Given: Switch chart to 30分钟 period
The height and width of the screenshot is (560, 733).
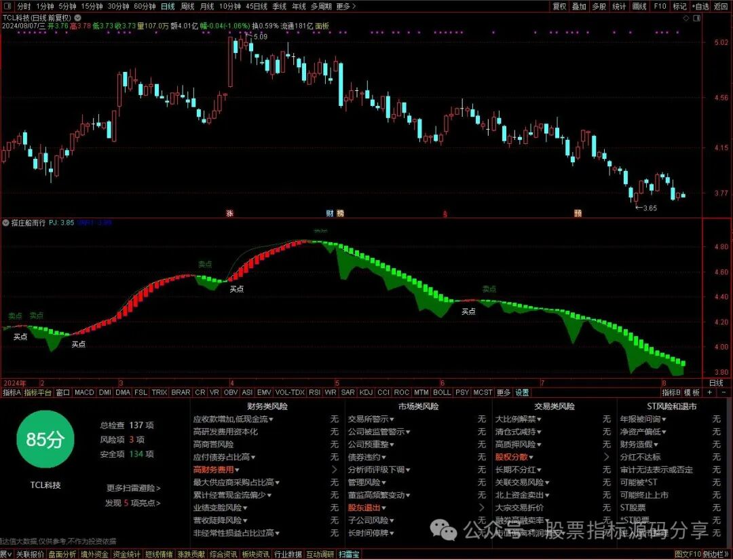Looking at the screenshot, I should [118, 6].
